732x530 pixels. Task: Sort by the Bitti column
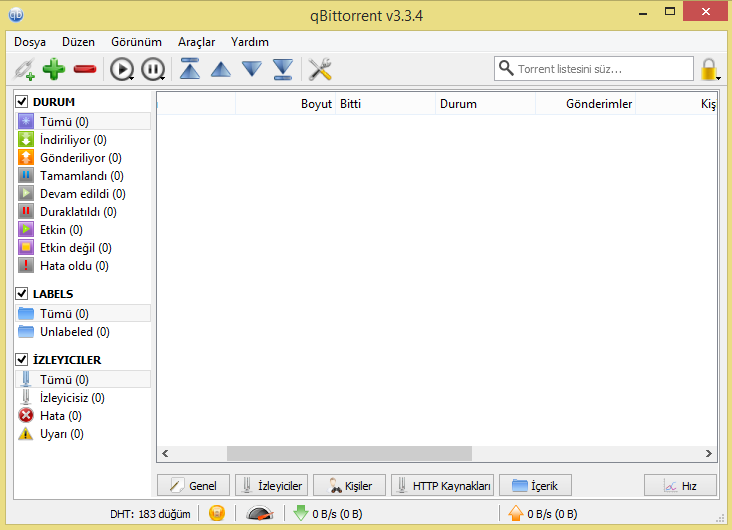tap(386, 104)
